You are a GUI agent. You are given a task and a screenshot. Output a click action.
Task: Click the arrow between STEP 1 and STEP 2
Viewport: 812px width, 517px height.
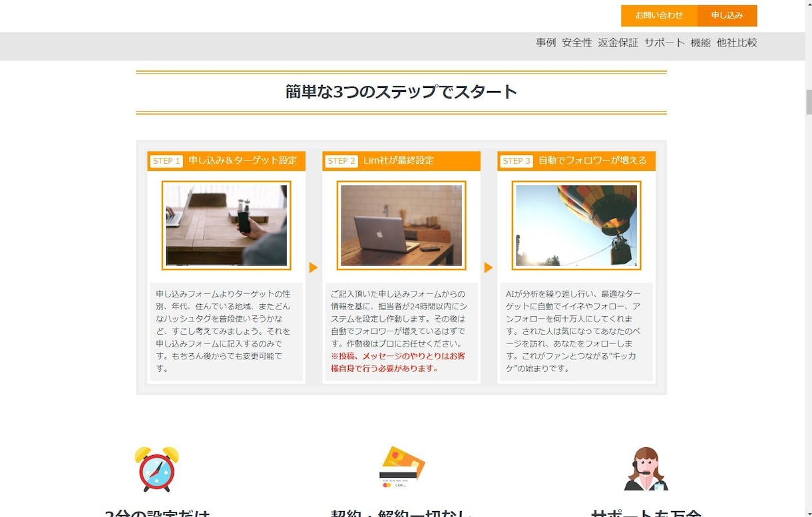313,267
